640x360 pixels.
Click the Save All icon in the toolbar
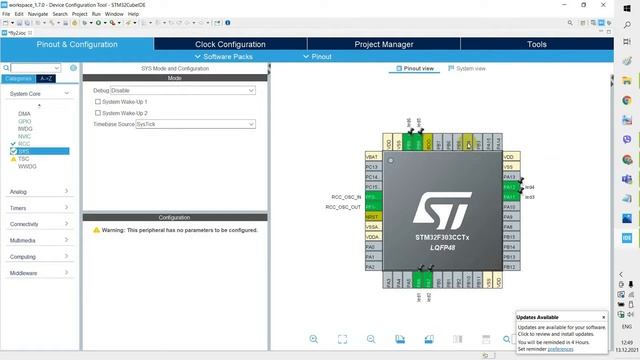click(x=27, y=23)
